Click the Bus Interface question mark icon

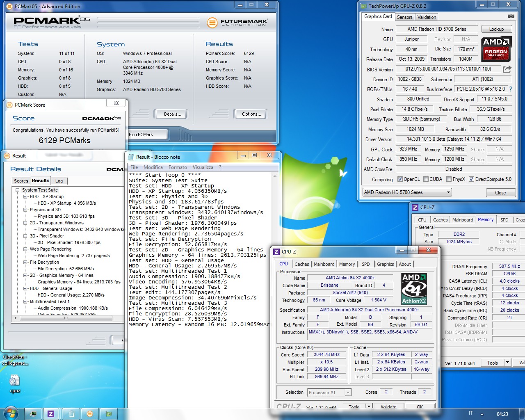510,89
